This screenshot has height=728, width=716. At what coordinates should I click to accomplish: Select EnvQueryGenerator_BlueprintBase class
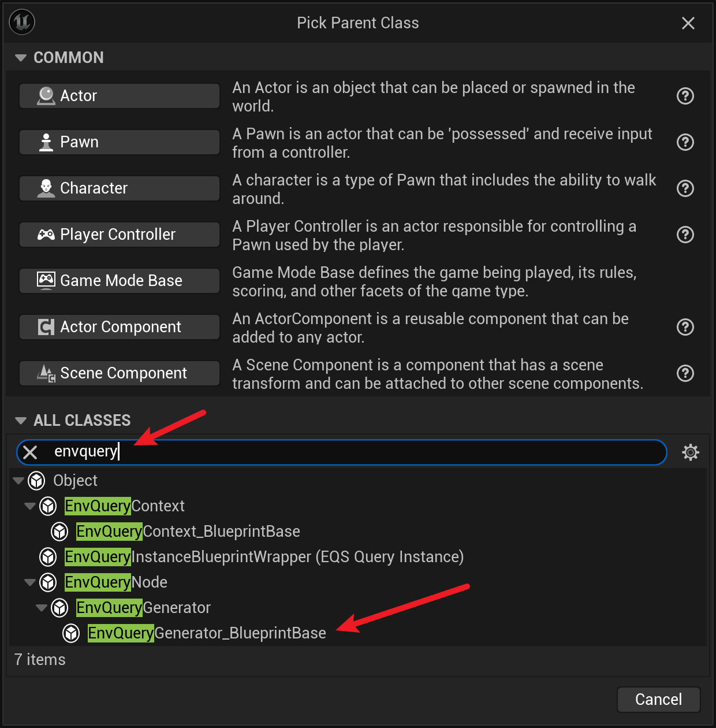(x=207, y=633)
